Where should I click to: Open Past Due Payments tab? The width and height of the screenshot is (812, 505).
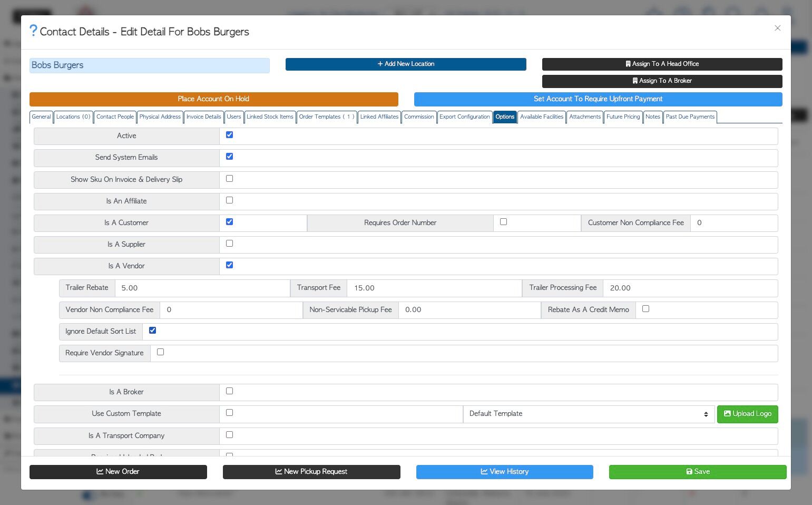pyautogui.click(x=690, y=117)
